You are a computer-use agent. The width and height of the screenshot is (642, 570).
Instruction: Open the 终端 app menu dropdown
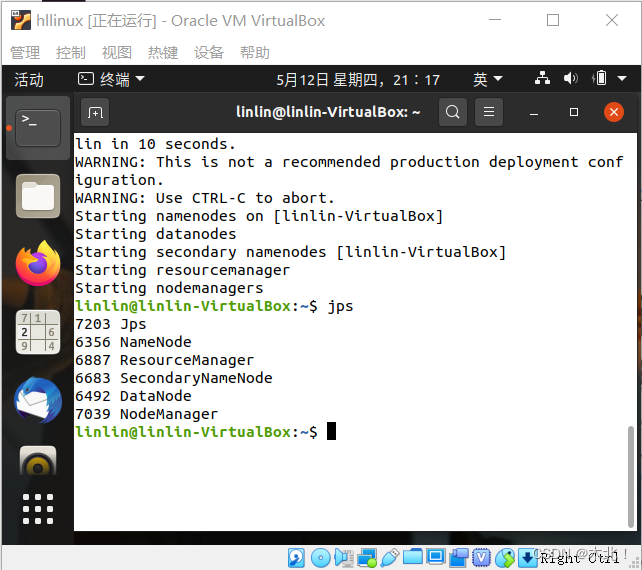(111, 79)
